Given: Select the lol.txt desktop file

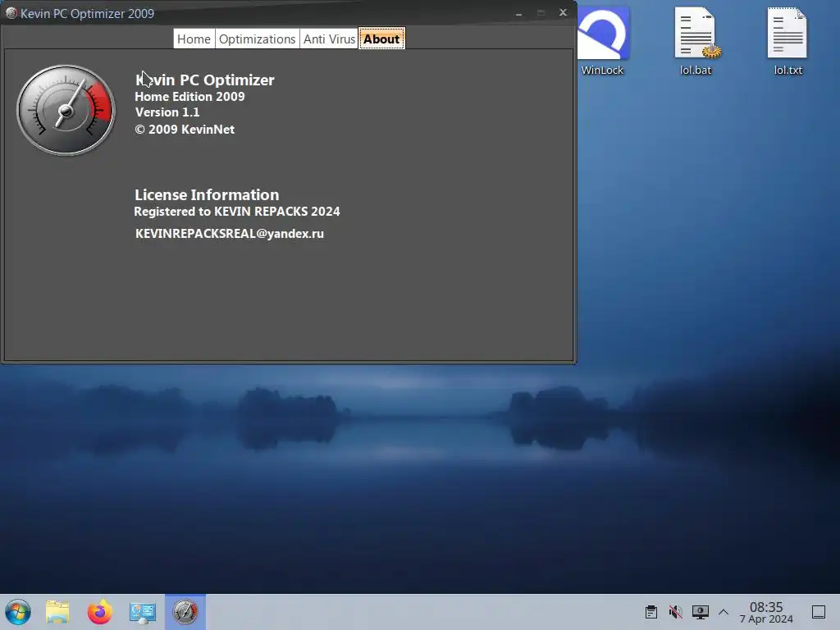Looking at the screenshot, I should coord(787,41).
